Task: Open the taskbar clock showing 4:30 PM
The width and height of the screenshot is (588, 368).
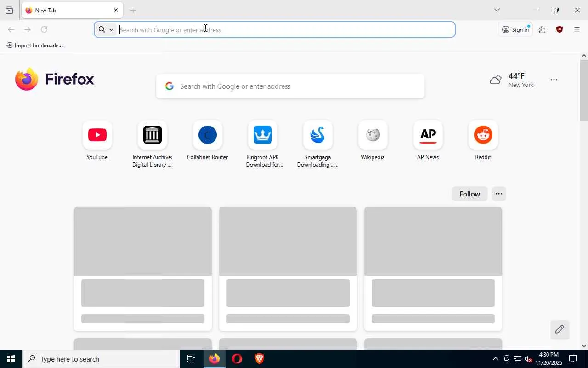Action: (549, 359)
